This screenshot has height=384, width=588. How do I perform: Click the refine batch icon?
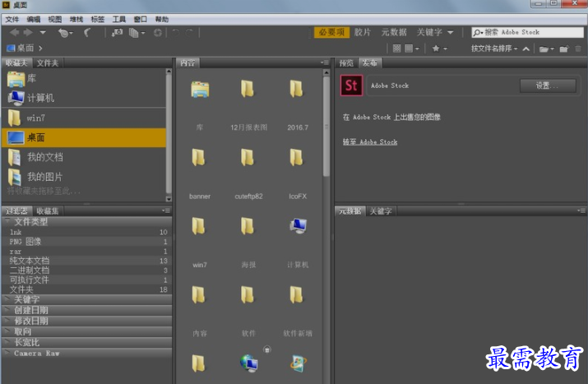(137, 33)
